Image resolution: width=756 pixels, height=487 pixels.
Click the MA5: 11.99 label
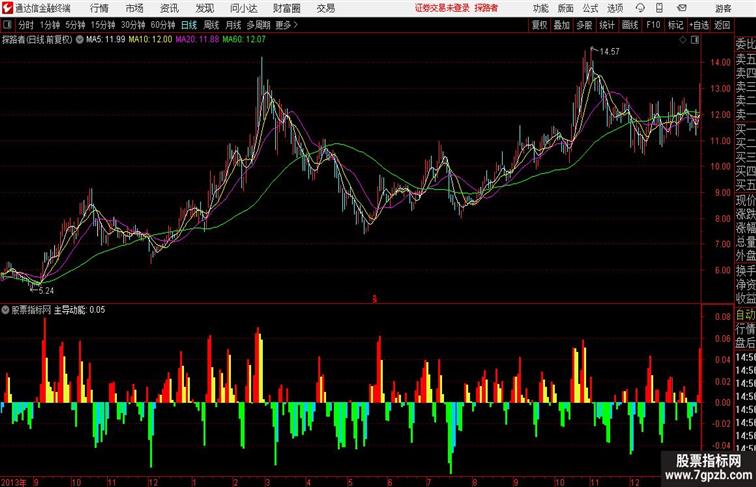point(106,40)
